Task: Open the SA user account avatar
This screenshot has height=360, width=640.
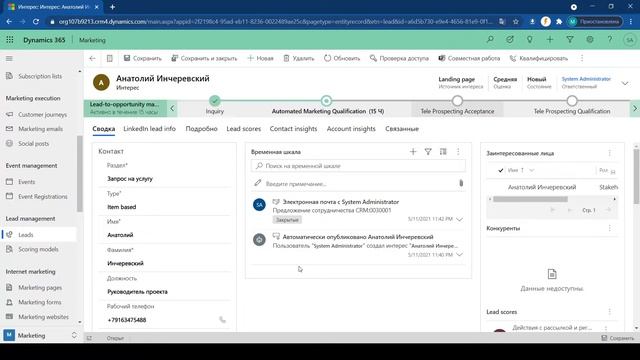Action: (629, 40)
